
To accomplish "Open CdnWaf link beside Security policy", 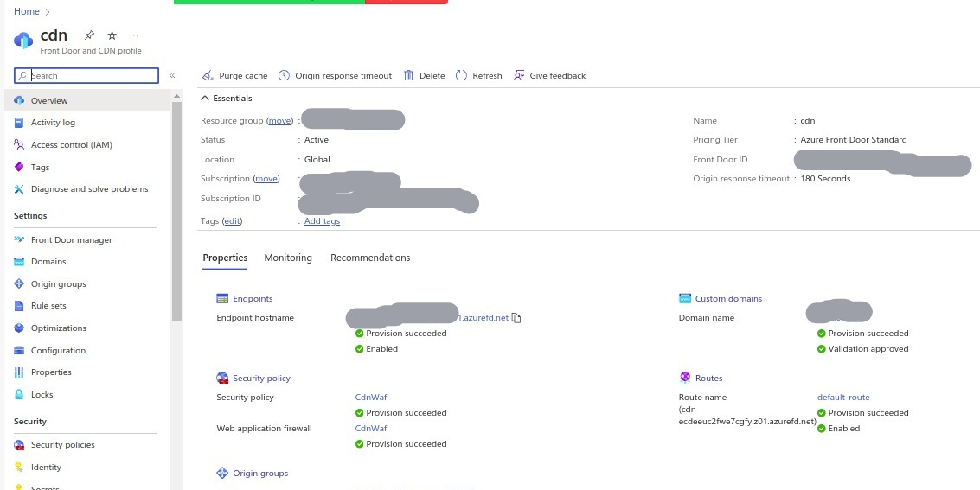I will pos(371,397).
